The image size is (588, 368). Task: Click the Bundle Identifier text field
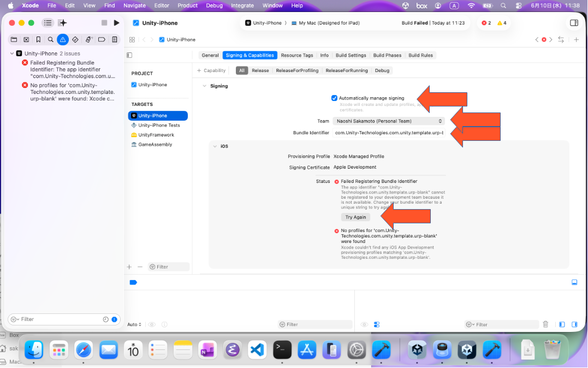[x=389, y=133]
